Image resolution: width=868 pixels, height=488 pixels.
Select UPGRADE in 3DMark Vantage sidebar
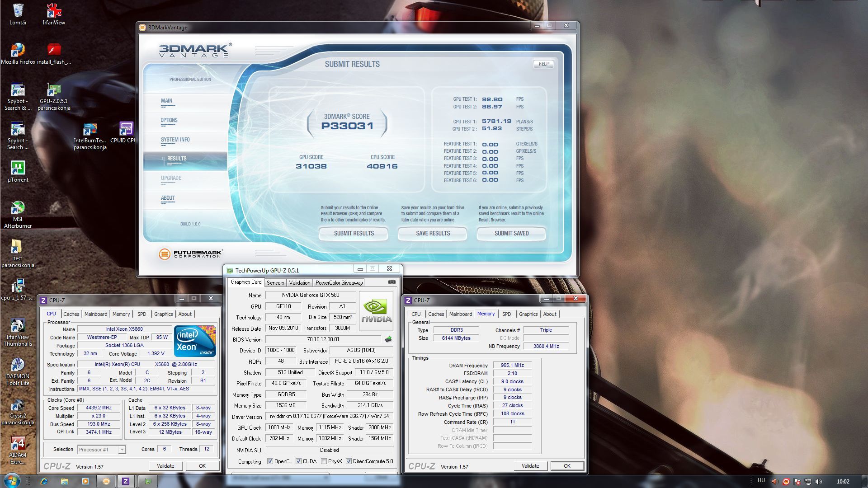(x=171, y=178)
